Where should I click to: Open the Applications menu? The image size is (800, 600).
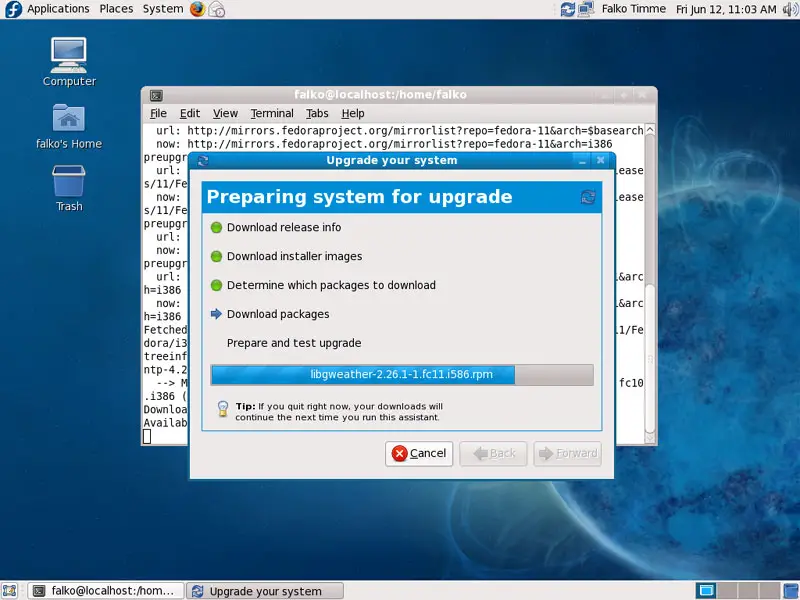[x=58, y=9]
